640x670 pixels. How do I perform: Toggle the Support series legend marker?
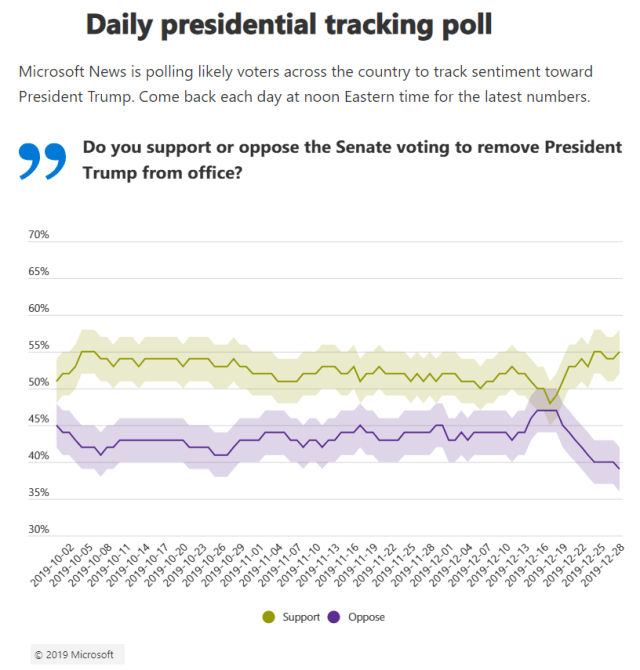[x=268, y=617]
